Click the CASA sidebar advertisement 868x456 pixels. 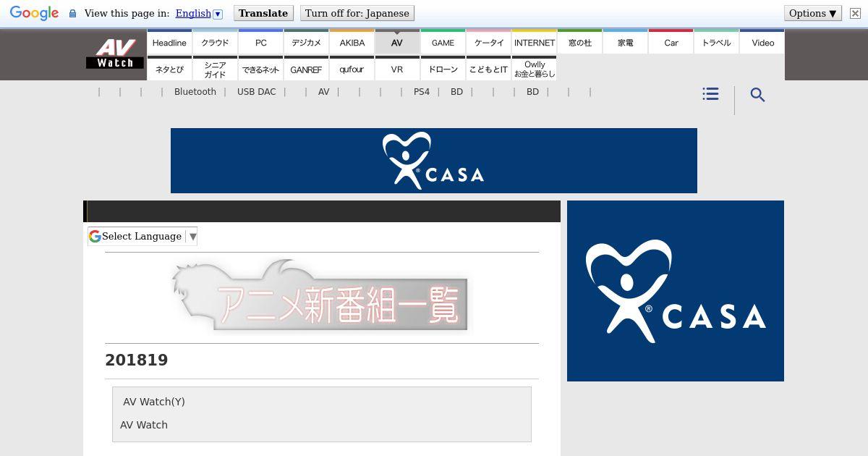676,291
